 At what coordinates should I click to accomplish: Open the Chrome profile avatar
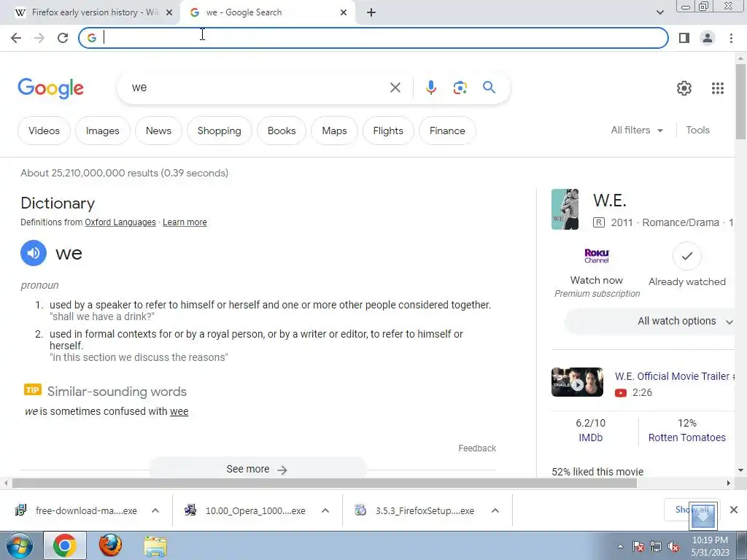pyautogui.click(x=708, y=38)
